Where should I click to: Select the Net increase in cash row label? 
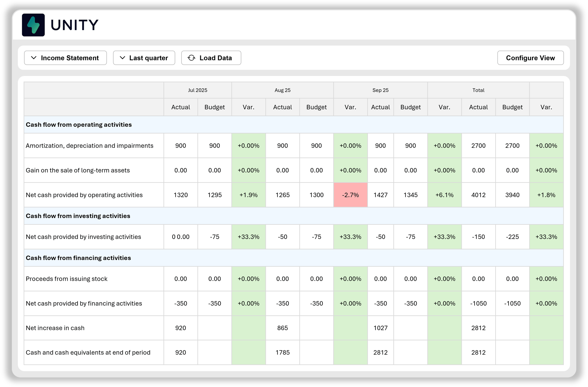tap(55, 328)
